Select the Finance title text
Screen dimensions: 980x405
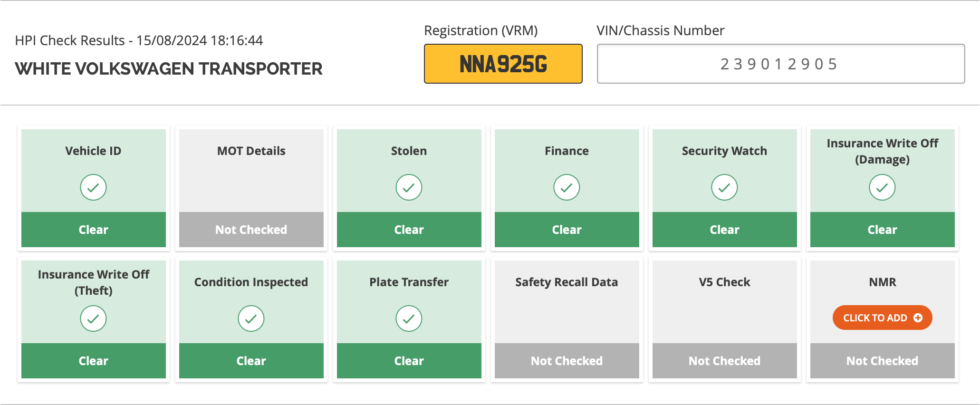click(567, 151)
